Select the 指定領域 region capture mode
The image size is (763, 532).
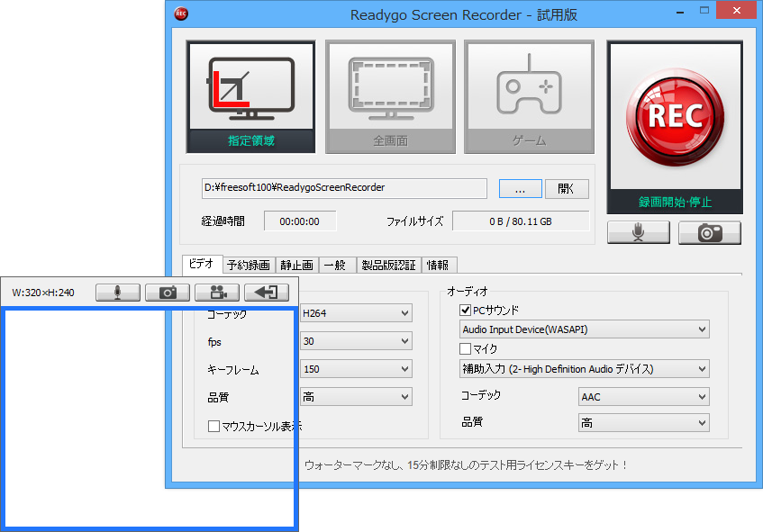tap(250, 97)
